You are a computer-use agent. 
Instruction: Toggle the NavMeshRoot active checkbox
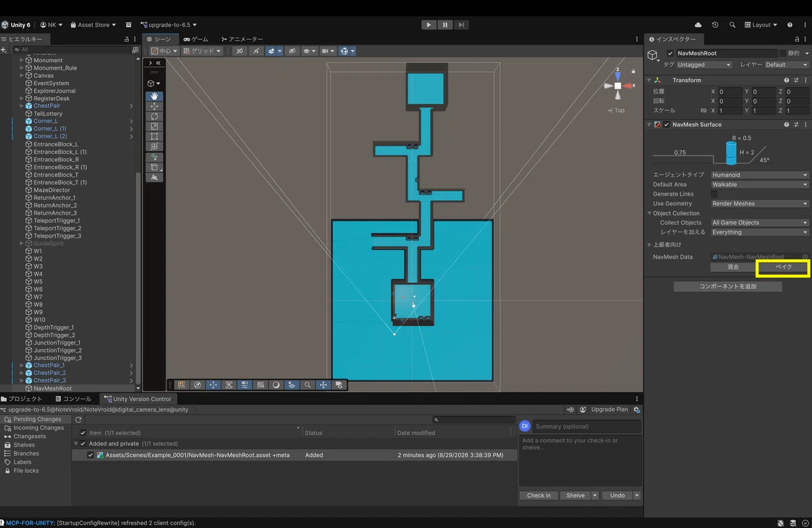[x=670, y=53]
